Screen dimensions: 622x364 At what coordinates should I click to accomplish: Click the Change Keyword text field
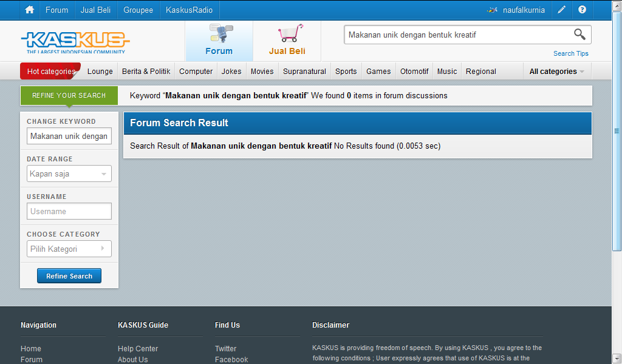point(69,136)
